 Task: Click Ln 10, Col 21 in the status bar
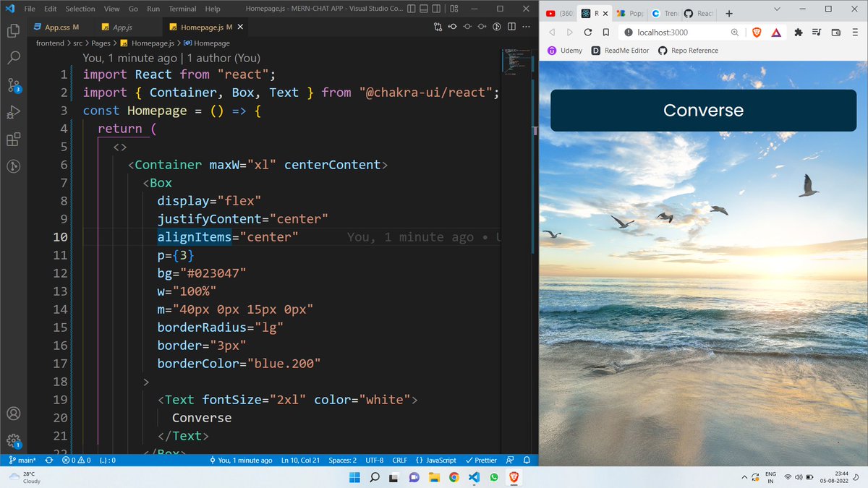coord(301,460)
